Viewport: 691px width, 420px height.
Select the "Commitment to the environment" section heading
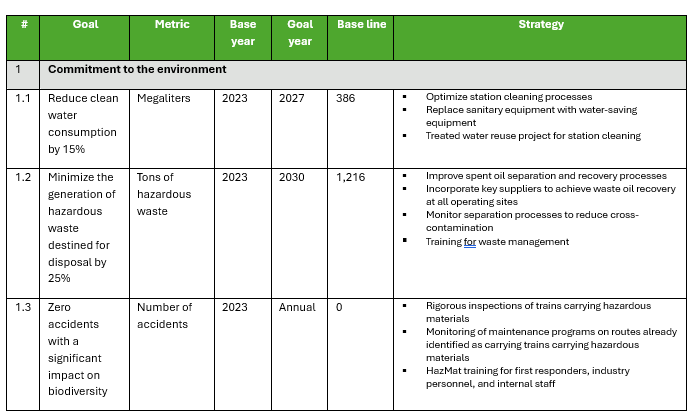[x=137, y=70]
